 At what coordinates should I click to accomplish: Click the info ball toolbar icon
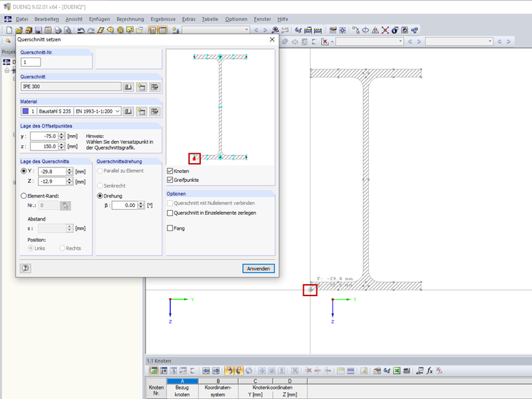[395, 30]
